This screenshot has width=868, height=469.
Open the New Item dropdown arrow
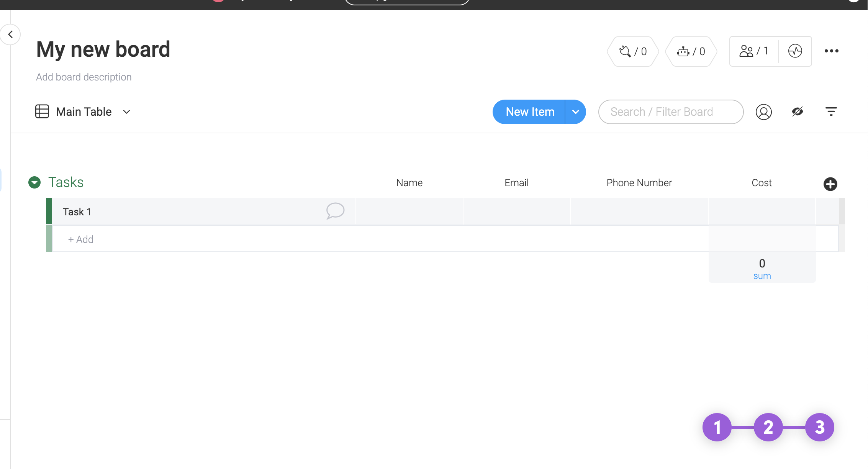click(575, 112)
